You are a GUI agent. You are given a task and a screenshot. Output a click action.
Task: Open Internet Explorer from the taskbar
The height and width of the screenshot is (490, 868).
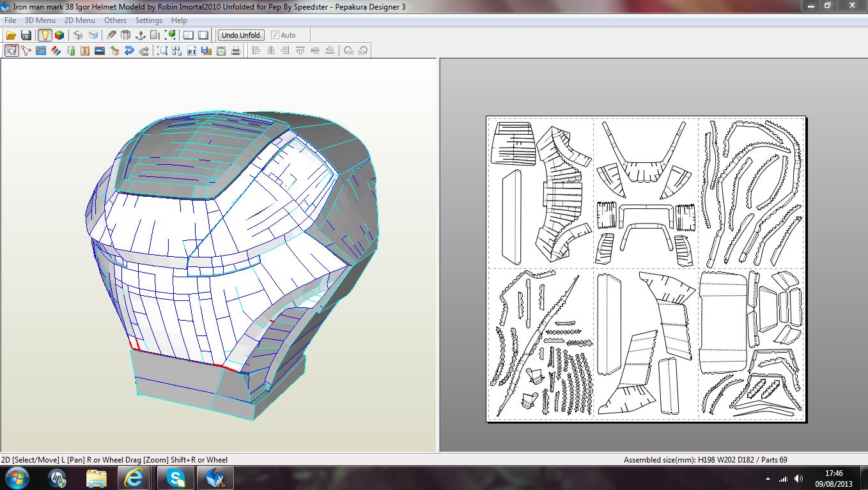tap(134, 478)
